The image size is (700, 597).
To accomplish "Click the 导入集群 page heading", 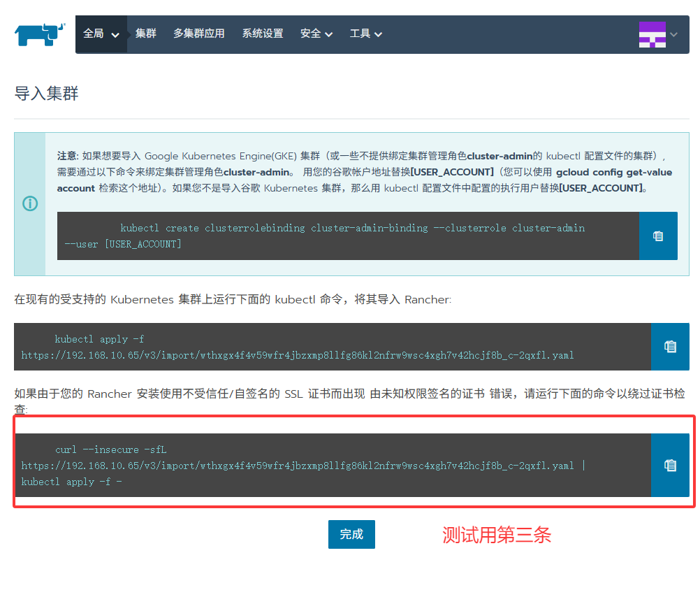I will pos(46,94).
